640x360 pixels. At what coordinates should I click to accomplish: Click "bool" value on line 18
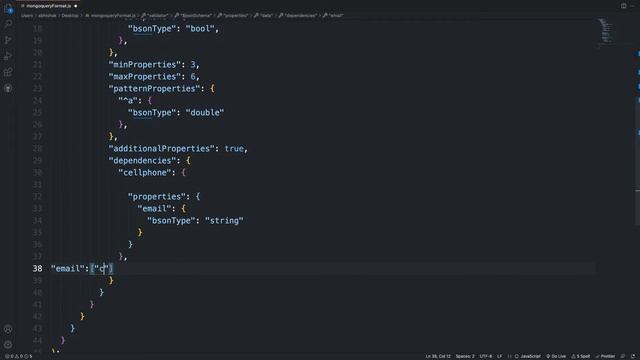click(200, 29)
